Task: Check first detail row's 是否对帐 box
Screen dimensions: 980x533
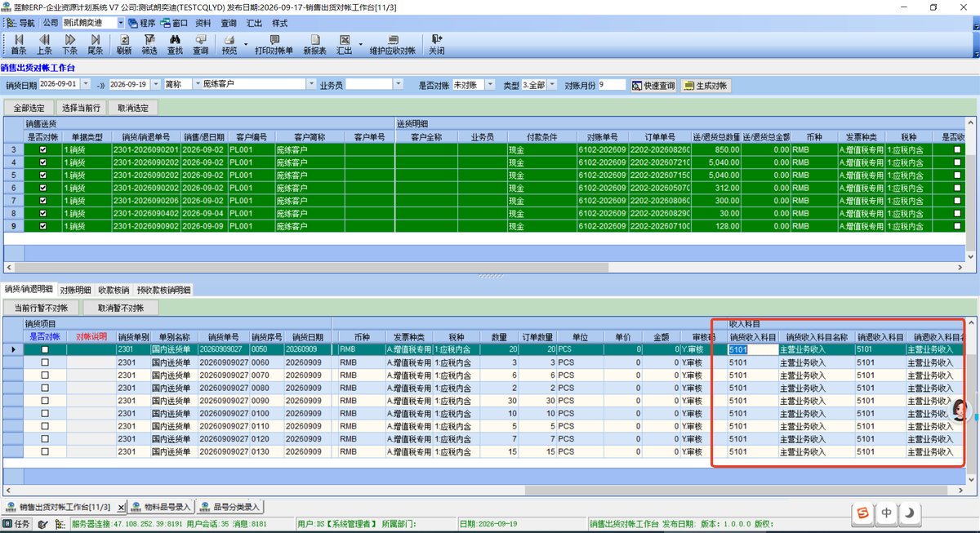Action: (45, 349)
